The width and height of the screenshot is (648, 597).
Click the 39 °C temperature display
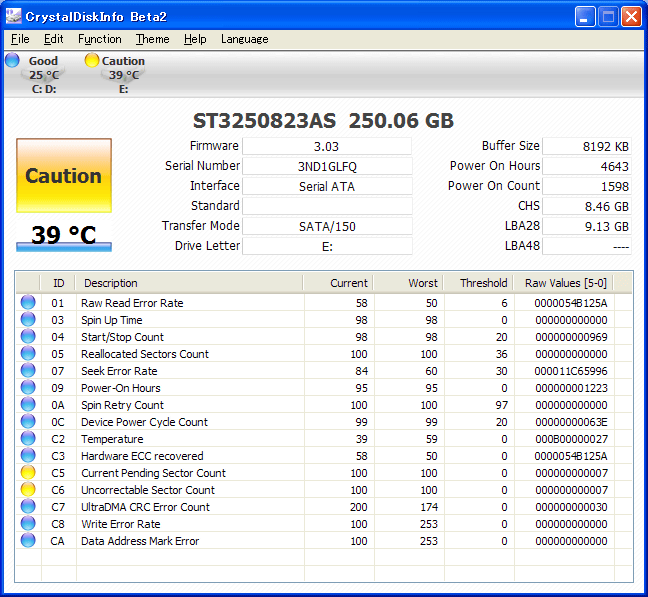click(x=64, y=236)
